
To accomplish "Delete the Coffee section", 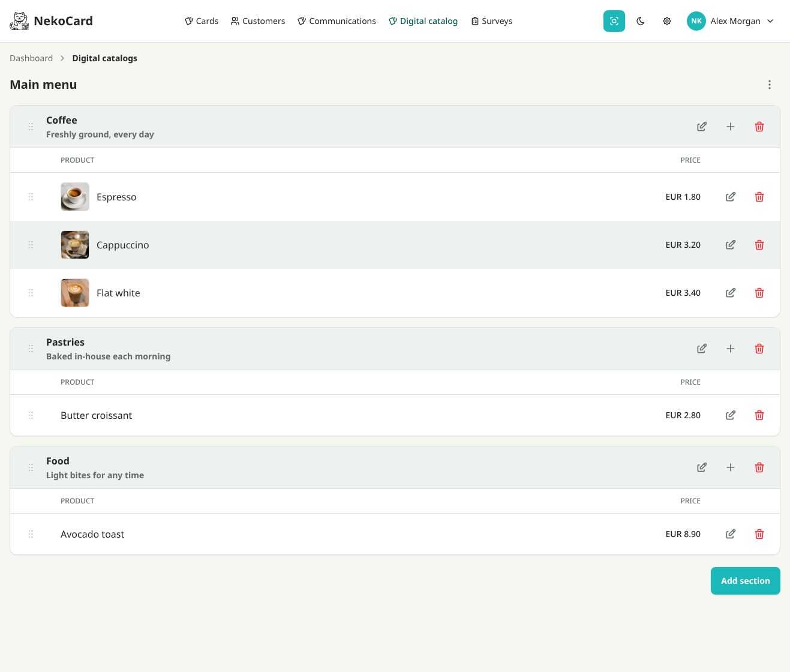I will (x=759, y=127).
